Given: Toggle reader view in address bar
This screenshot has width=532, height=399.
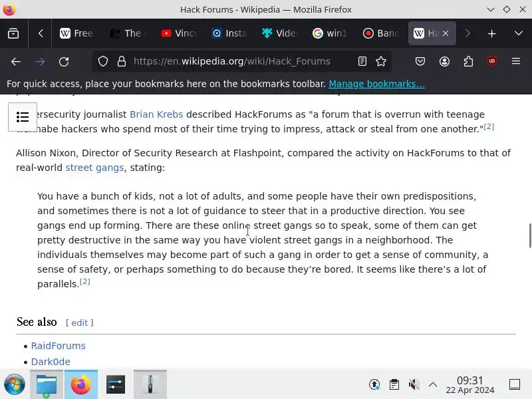Looking at the screenshot, I should 362,61.
